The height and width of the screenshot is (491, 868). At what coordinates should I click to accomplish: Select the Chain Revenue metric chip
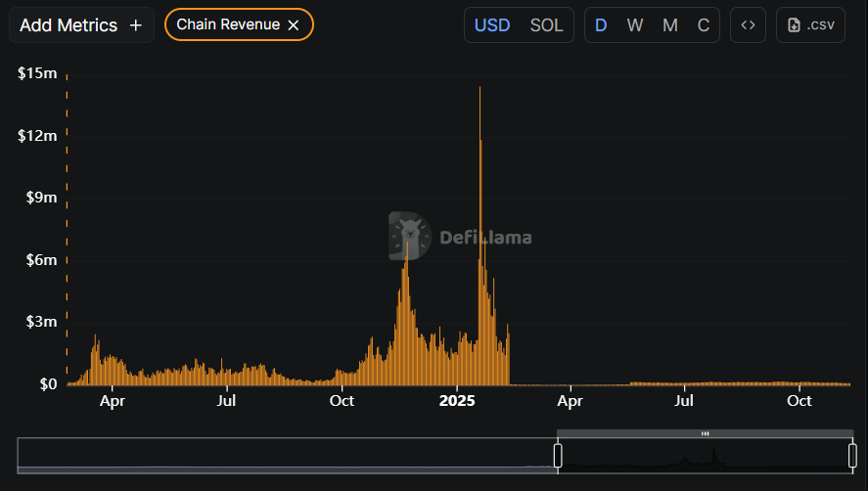(x=239, y=24)
